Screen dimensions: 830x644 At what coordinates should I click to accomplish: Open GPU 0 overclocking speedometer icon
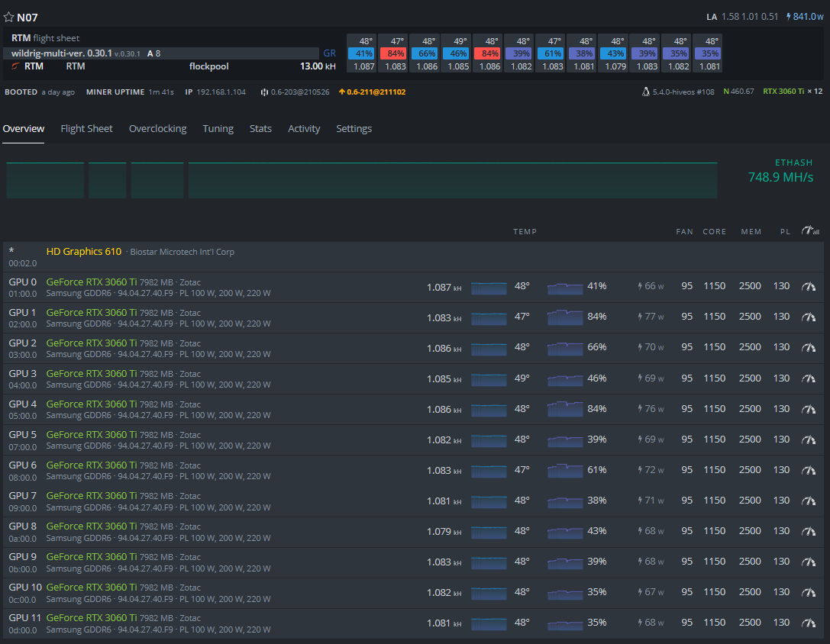pos(809,286)
